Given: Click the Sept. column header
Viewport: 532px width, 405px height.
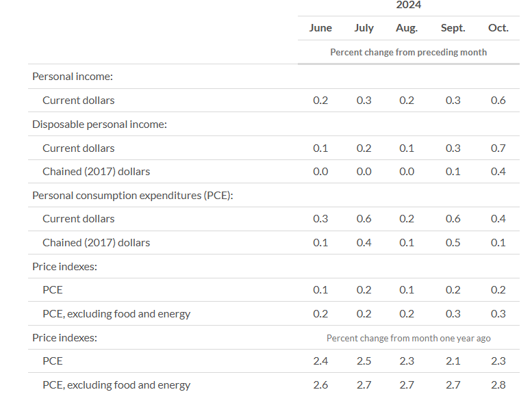Looking at the screenshot, I should click(453, 28).
